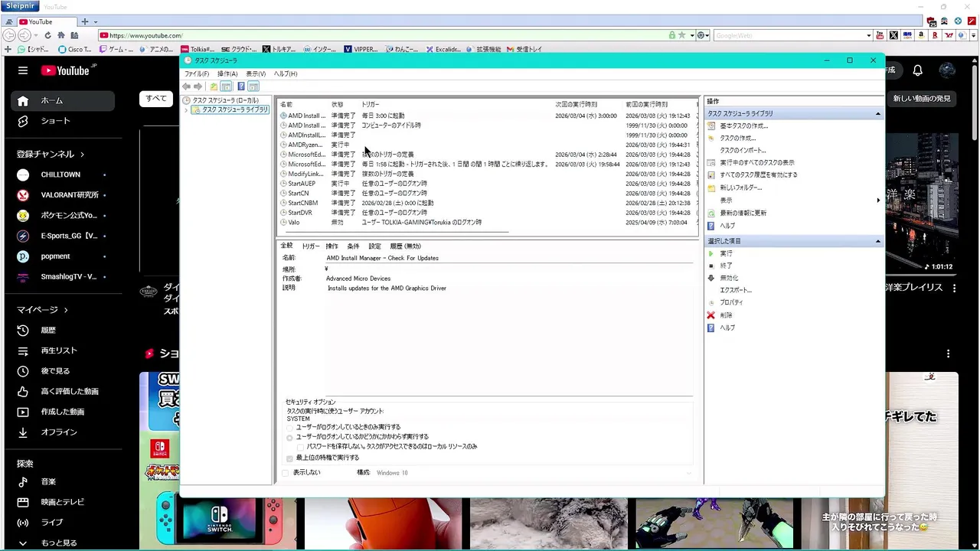Viewport: 980px width, 551px height.
Task: Toggle 最上位の特権で実行する checkbox
Action: [x=289, y=458]
